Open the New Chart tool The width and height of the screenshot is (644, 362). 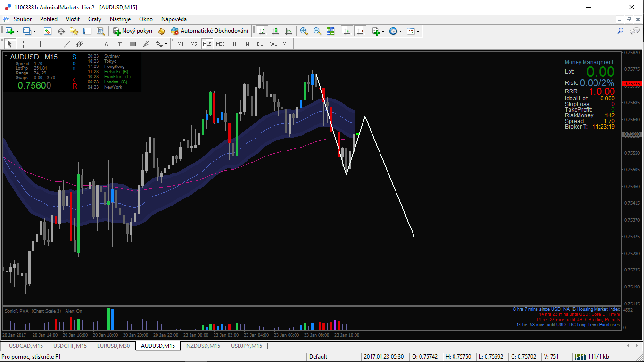(9, 31)
